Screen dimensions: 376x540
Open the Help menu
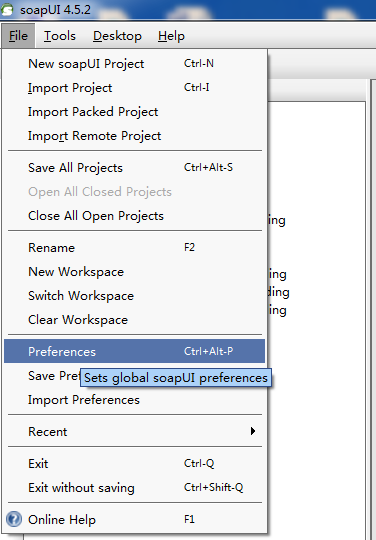171,36
